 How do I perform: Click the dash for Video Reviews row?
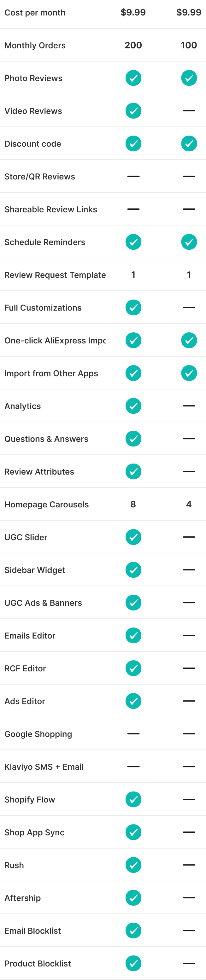click(x=189, y=111)
